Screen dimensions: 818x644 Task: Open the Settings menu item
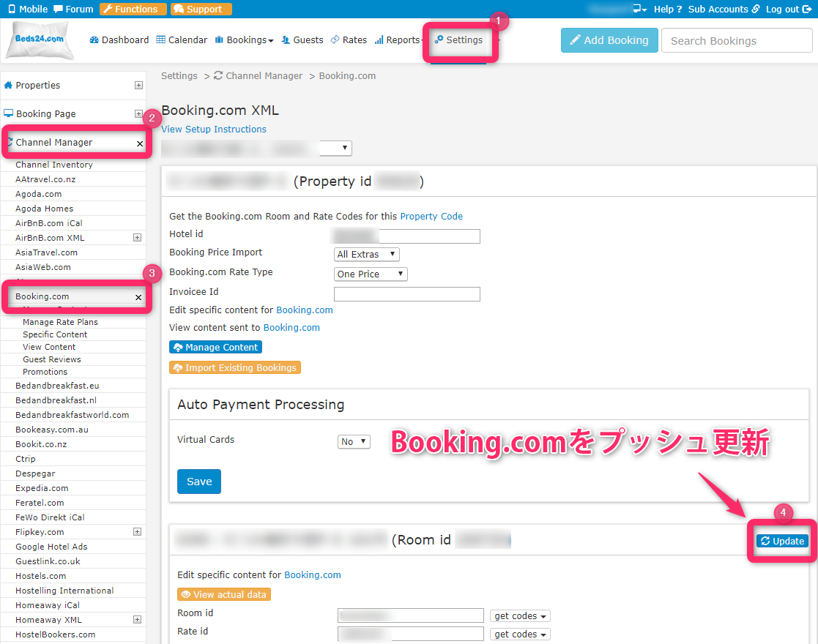pos(458,40)
